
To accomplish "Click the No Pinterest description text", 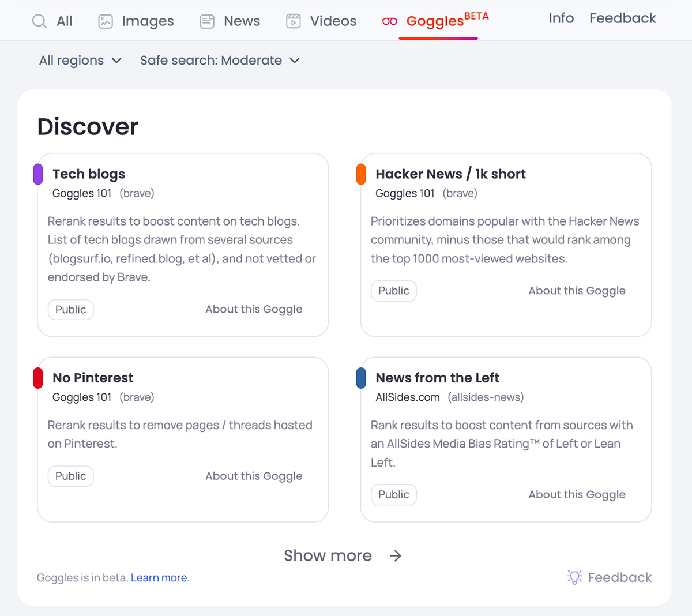I will [x=180, y=434].
